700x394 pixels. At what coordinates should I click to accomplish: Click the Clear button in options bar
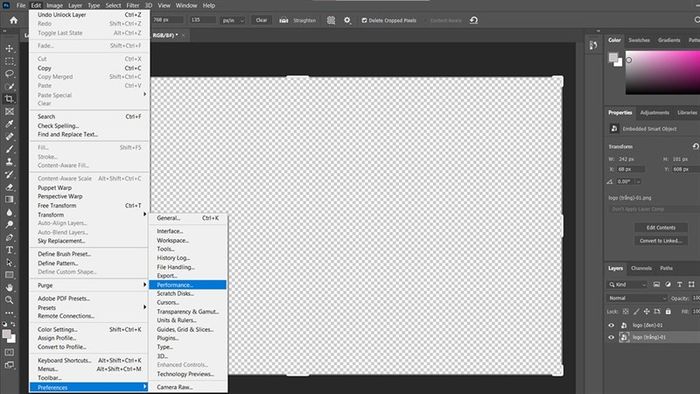point(261,20)
